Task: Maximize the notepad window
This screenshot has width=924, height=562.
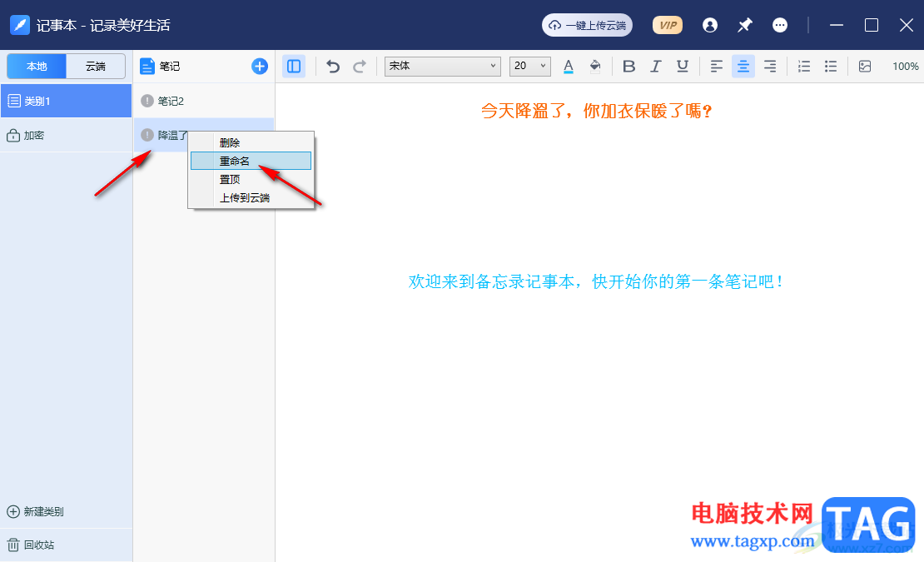Action: tap(871, 25)
